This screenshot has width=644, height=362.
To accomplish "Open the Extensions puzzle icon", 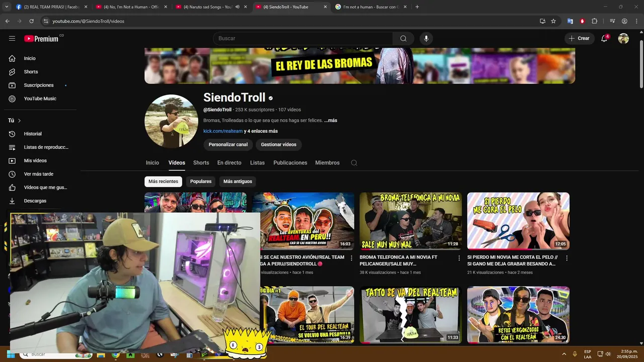I will pos(594,21).
